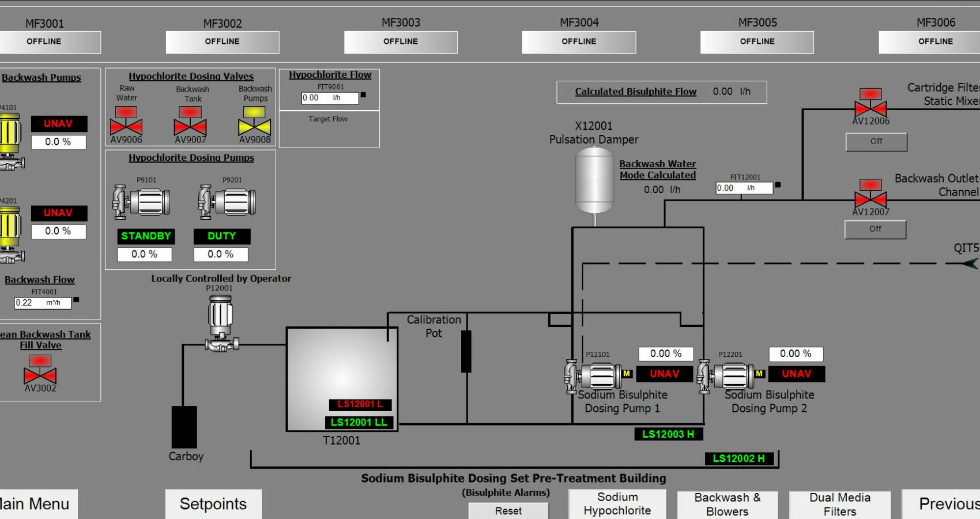Click the FIT12001 flow reading field
The width and height of the screenshot is (980, 519).
[744, 188]
